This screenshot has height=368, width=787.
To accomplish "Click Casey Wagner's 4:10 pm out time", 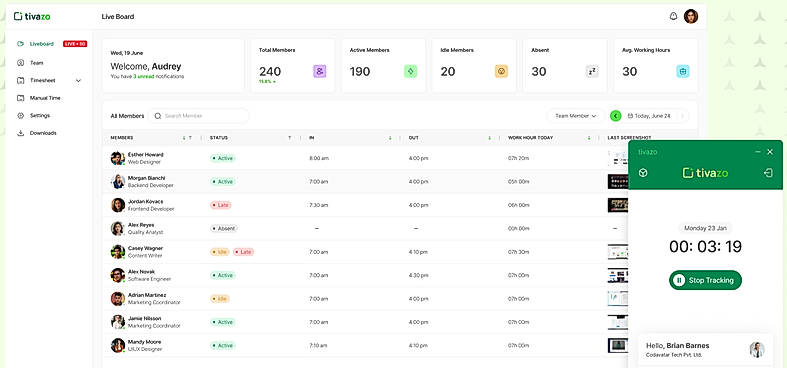I will pos(419,252).
